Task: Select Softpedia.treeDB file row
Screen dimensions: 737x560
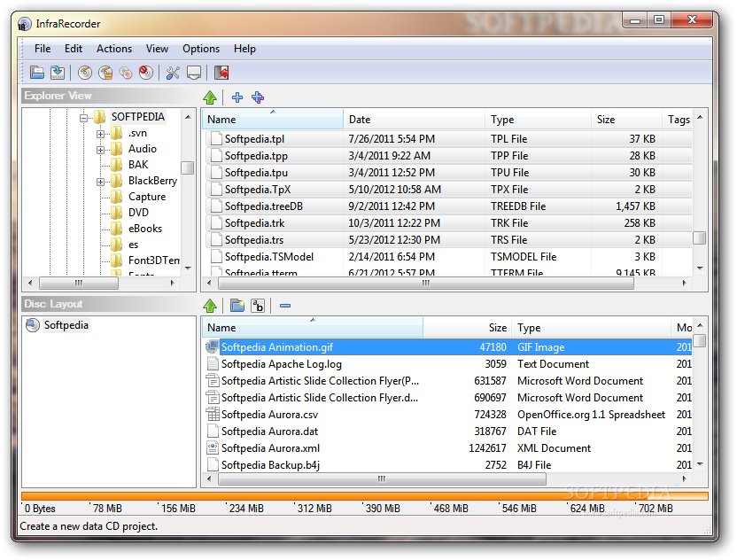Action: [448, 206]
